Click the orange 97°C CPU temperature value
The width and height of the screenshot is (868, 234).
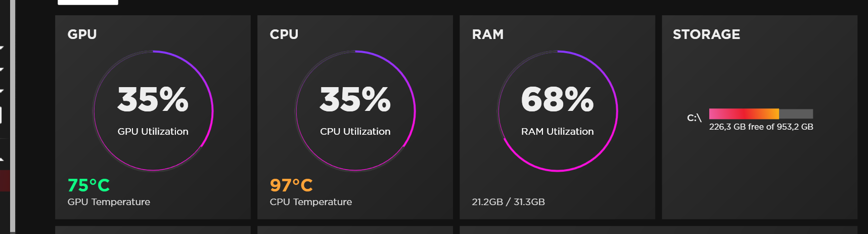291,185
